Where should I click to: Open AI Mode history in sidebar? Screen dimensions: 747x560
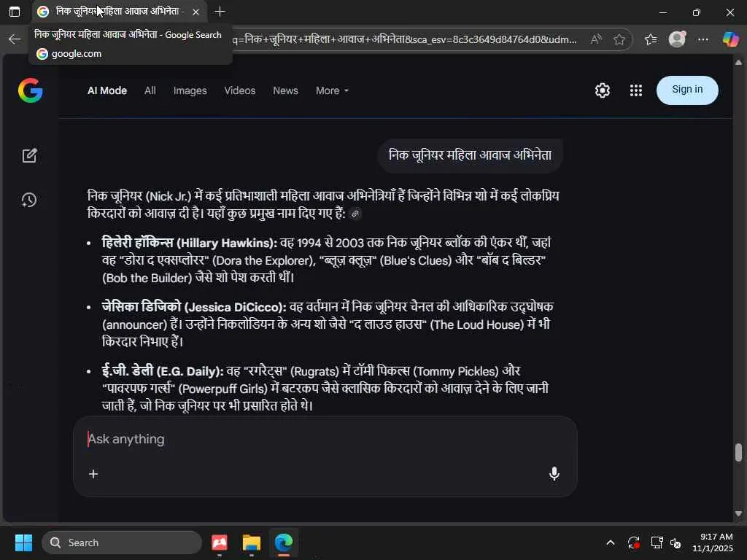tap(29, 200)
